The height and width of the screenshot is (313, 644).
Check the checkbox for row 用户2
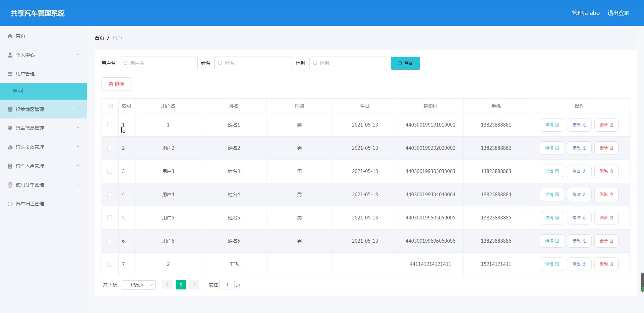(x=110, y=148)
